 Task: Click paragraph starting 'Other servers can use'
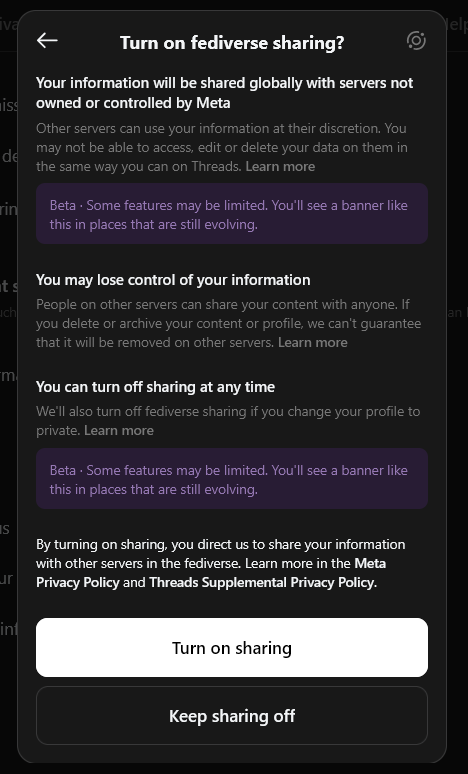click(222, 147)
